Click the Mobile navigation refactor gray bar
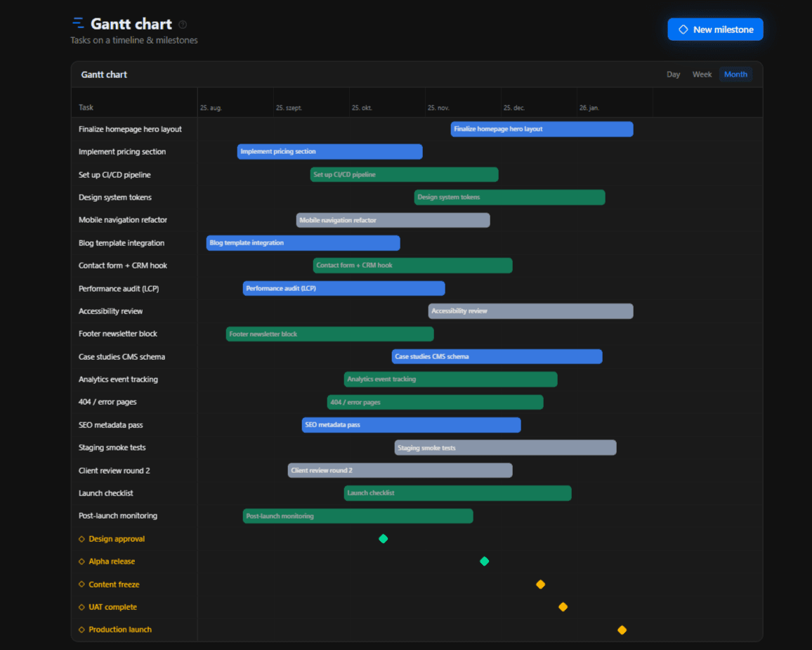The width and height of the screenshot is (812, 650). [393, 220]
